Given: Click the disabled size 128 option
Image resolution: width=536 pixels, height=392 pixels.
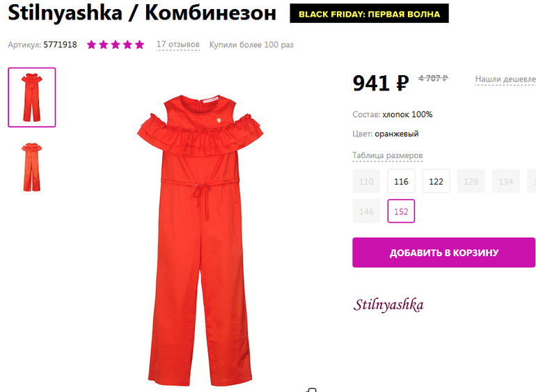Looking at the screenshot, I should tap(471, 181).
